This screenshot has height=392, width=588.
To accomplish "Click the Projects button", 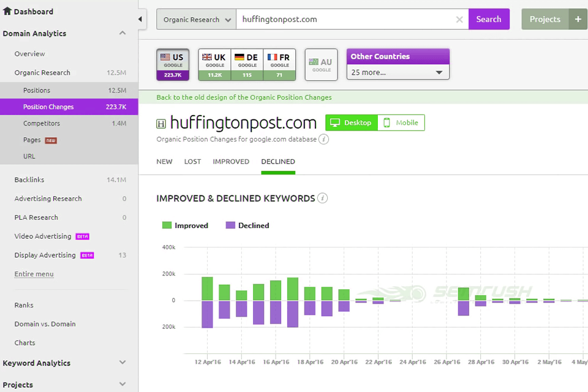I will coord(545,19).
